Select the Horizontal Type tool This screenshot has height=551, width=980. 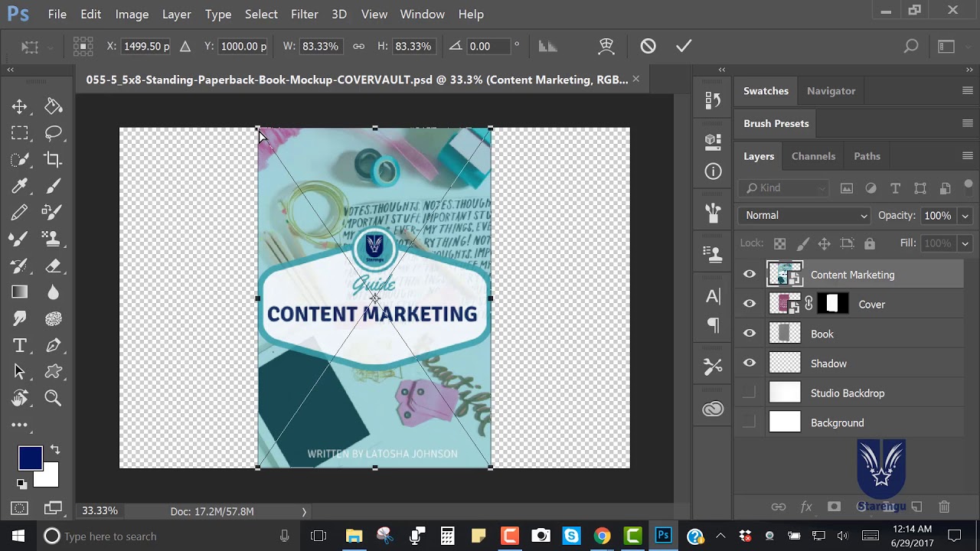click(20, 345)
